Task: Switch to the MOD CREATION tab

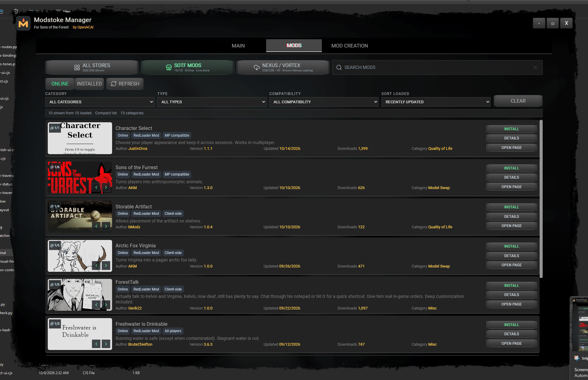Action: point(350,46)
